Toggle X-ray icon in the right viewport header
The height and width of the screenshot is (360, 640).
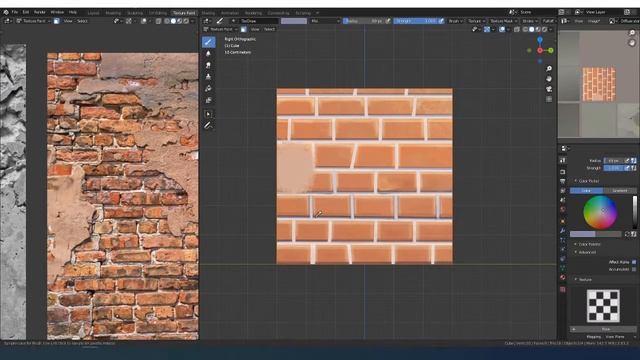(517, 29)
